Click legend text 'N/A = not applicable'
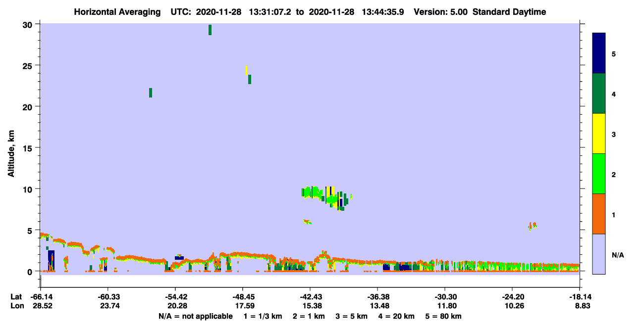Screen dimensions: 644x330 (195, 316)
